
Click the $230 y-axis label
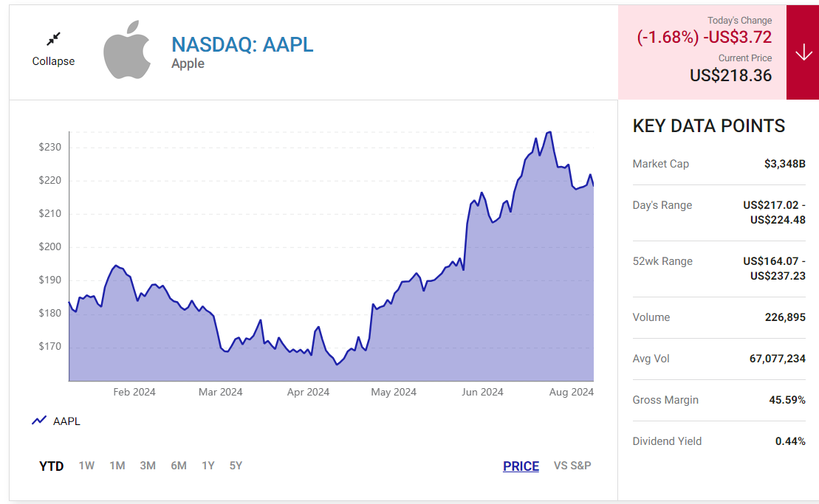pyautogui.click(x=50, y=147)
